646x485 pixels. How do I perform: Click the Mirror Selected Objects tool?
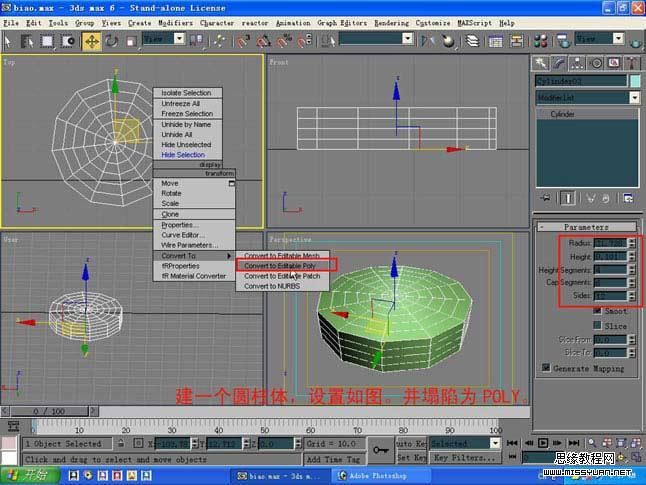click(428, 41)
